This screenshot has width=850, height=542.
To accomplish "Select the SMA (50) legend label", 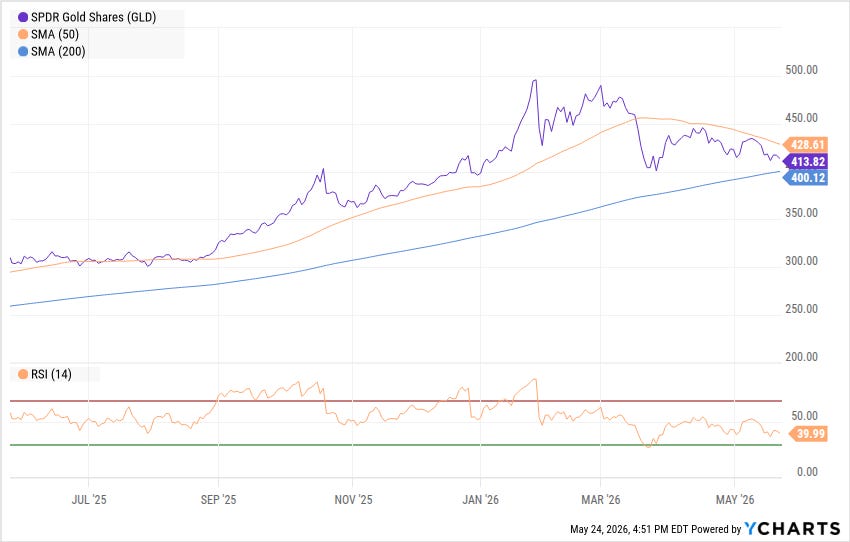I will tap(55, 35).
